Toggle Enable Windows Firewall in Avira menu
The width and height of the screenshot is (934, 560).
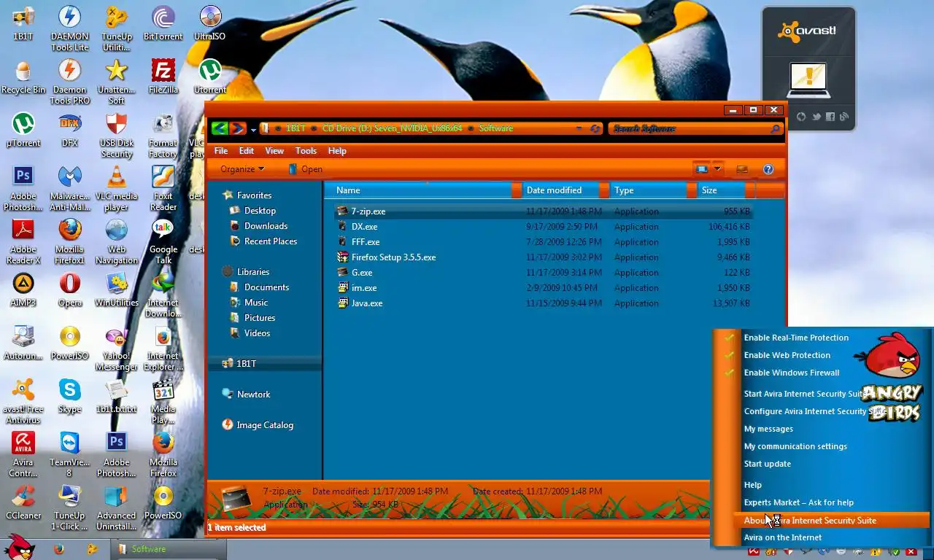tap(791, 373)
